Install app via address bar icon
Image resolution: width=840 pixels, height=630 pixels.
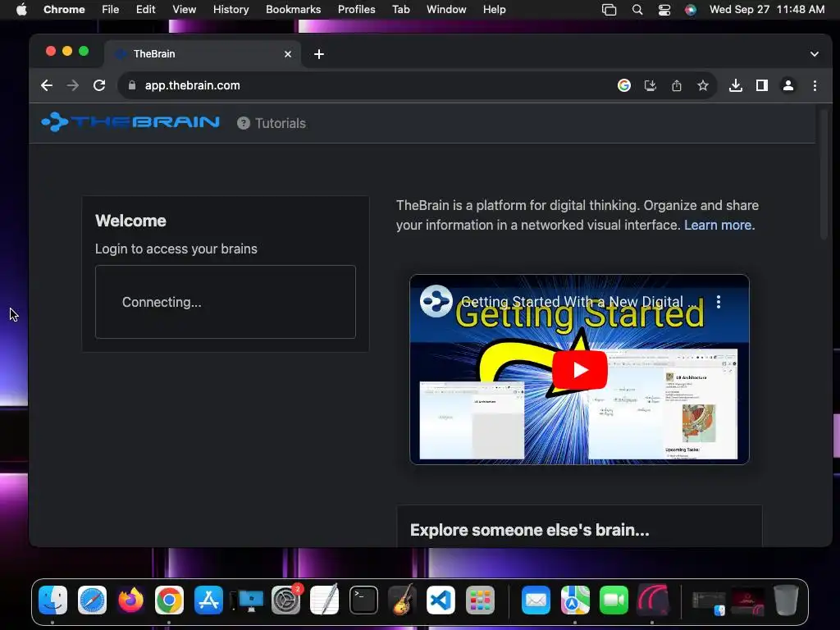point(651,85)
